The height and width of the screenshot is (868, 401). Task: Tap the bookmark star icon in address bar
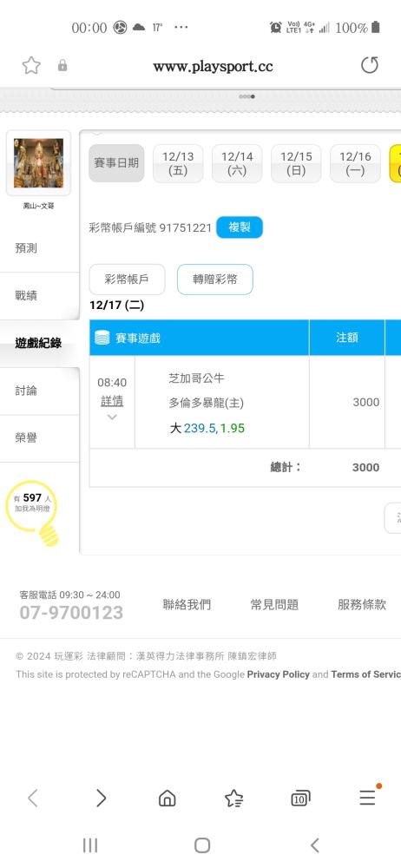[x=31, y=66]
